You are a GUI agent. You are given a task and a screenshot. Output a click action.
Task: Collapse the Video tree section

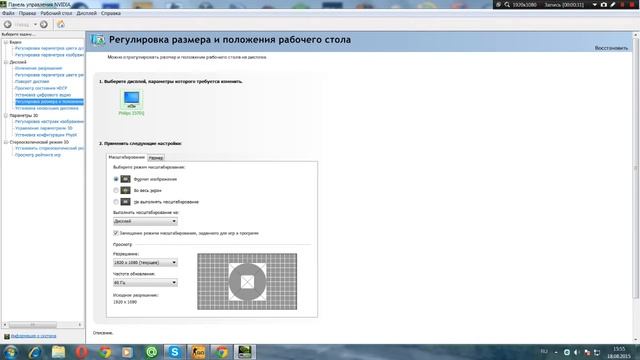(6, 42)
